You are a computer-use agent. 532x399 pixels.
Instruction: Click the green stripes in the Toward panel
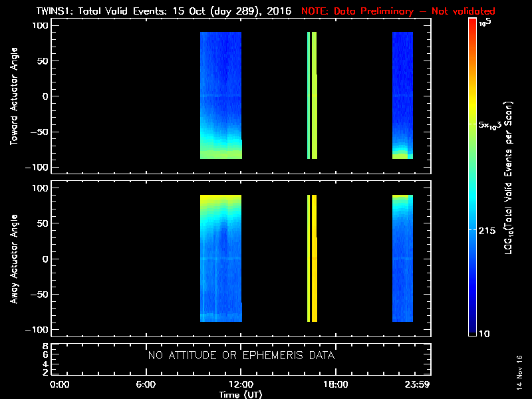click(x=312, y=96)
